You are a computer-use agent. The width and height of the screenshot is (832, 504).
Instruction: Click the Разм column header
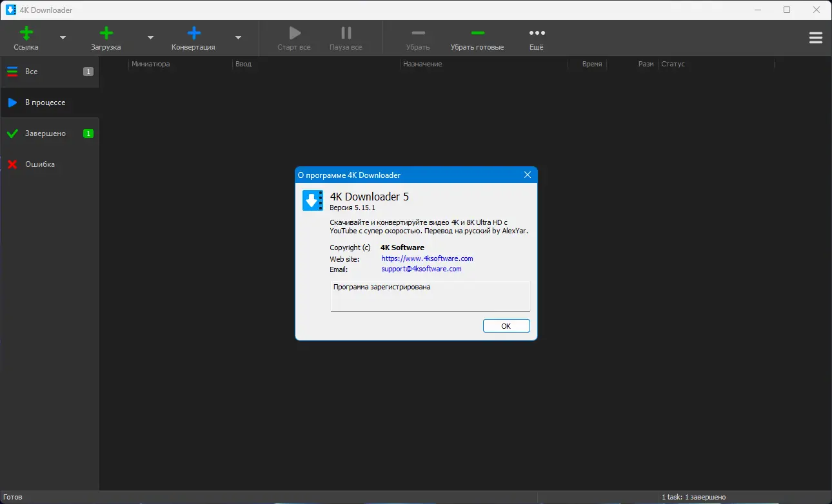[646, 64]
